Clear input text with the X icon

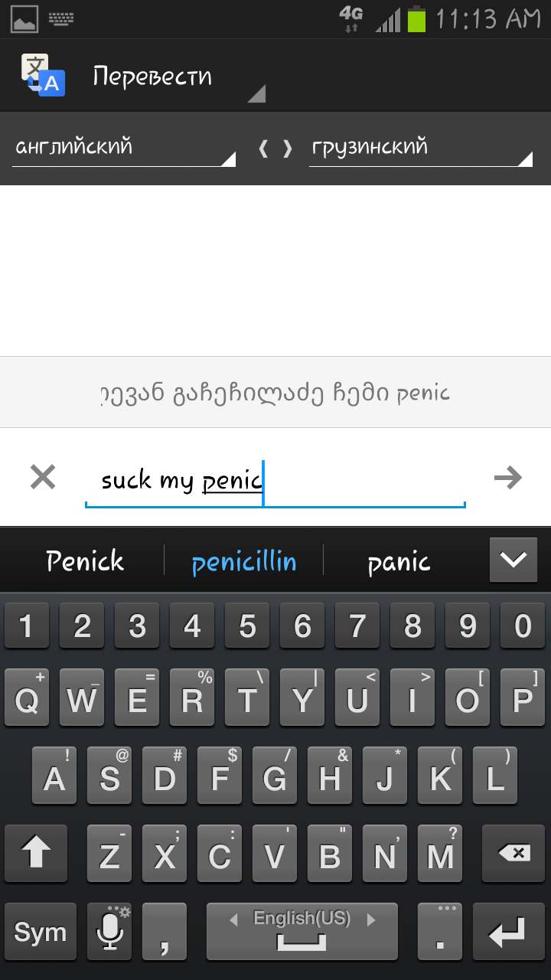pyautogui.click(x=43, y=478)
